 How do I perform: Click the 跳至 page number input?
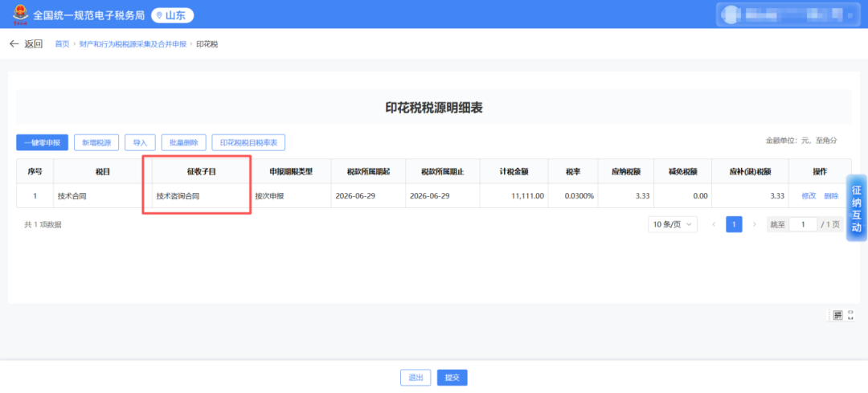(803, 224)
